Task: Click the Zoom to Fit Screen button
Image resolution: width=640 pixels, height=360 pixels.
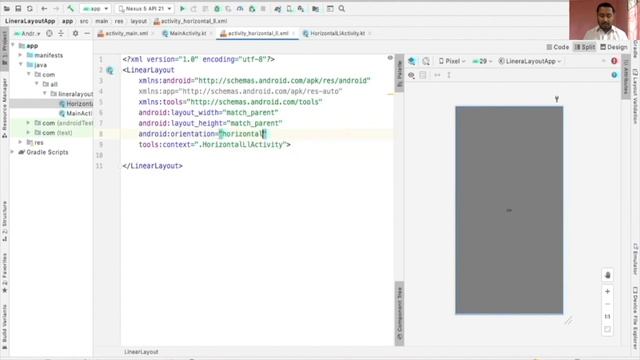Action: [607, 329]
